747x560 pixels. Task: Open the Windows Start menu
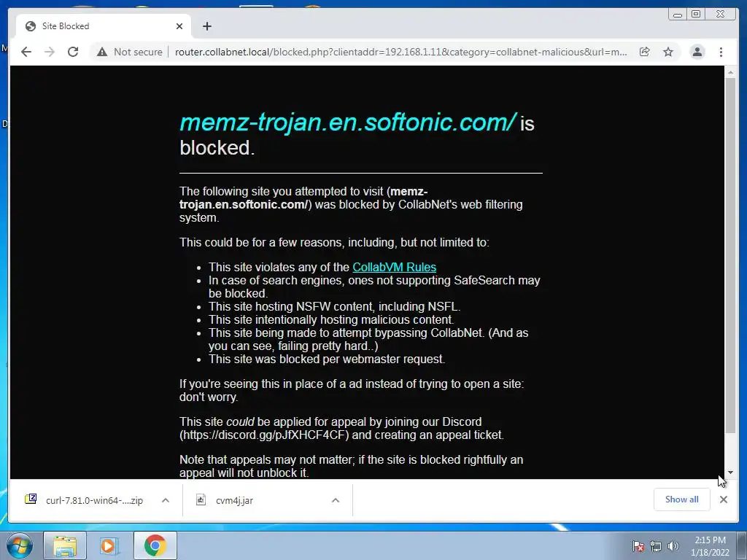click(20, 545)
